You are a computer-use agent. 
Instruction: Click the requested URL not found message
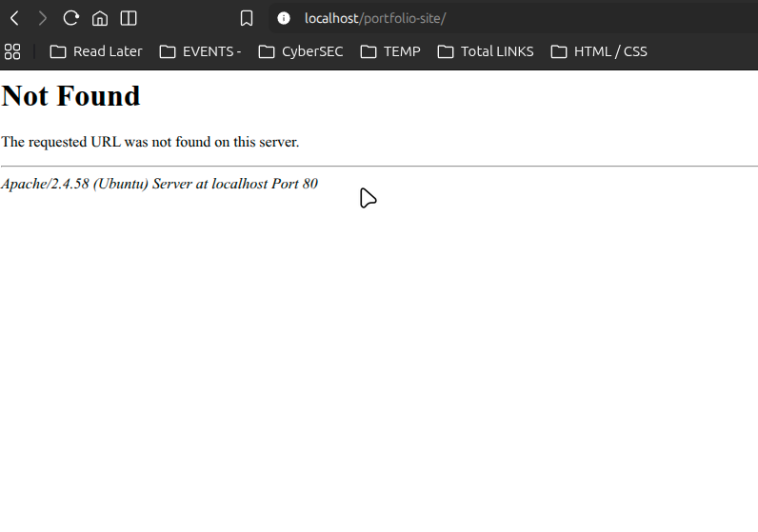point(150,142)
